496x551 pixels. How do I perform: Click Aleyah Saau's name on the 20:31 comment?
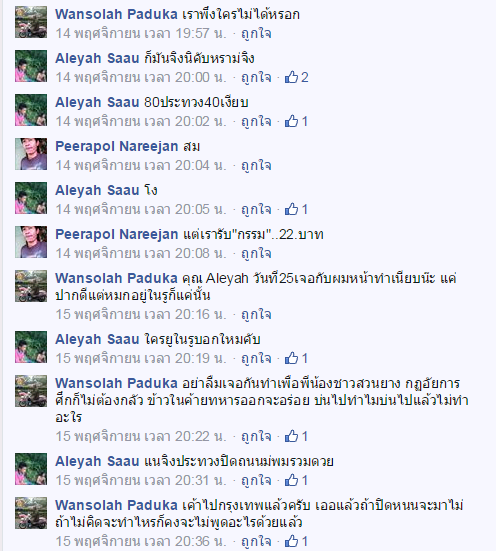pos(97,461)
